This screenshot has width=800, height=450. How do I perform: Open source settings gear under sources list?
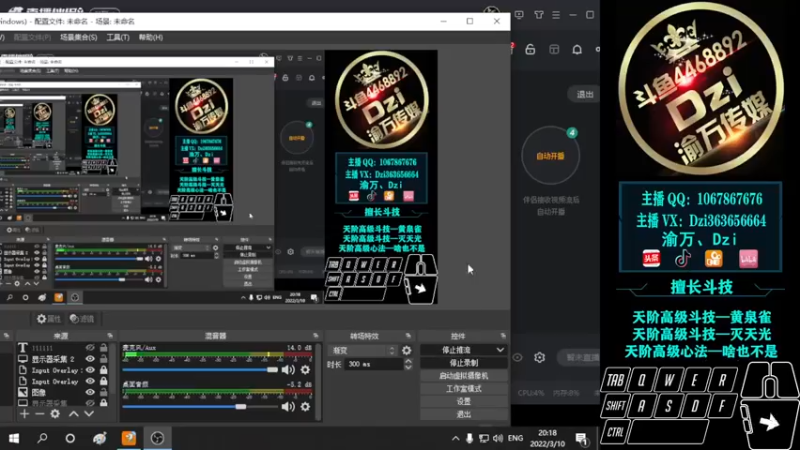coord(55,414)
